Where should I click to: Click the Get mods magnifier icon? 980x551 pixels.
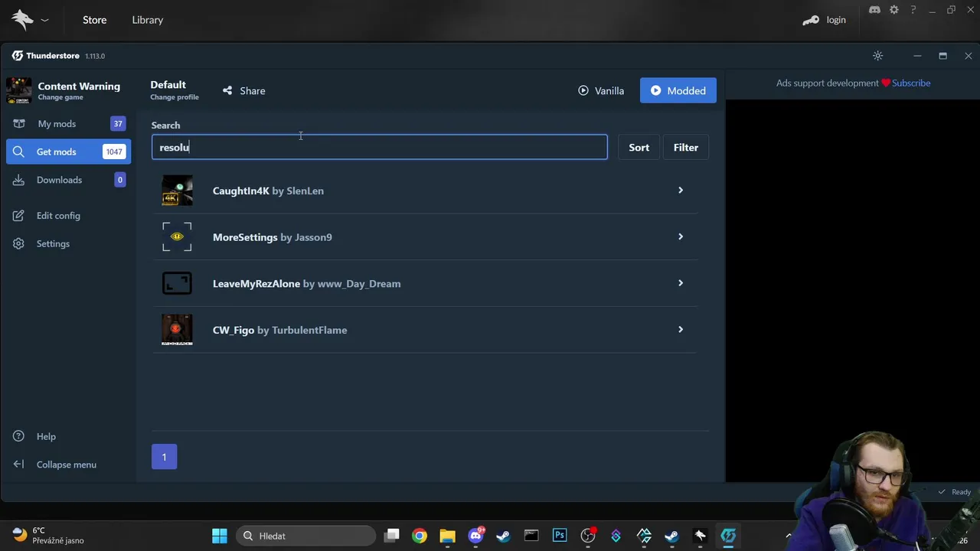pos(18,152)
